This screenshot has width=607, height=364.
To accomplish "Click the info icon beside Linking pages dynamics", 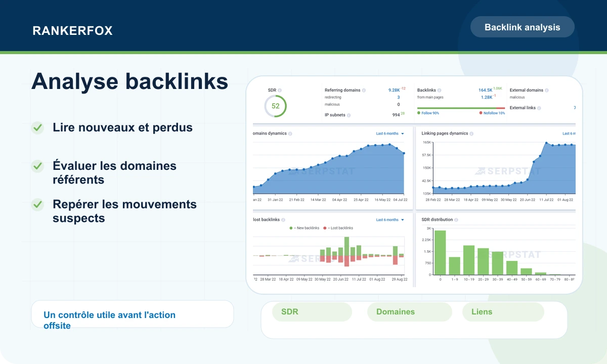I will click(471, 134).
